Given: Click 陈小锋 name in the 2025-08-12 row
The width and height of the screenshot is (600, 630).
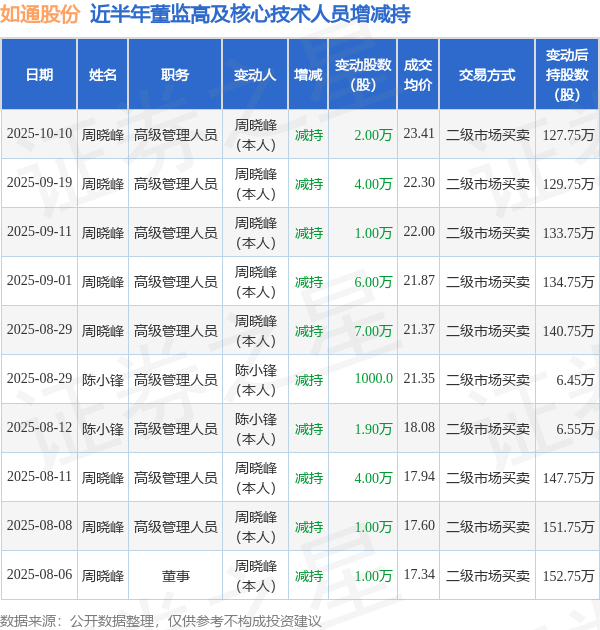Looking at the screenshot, I should point(103,429).
